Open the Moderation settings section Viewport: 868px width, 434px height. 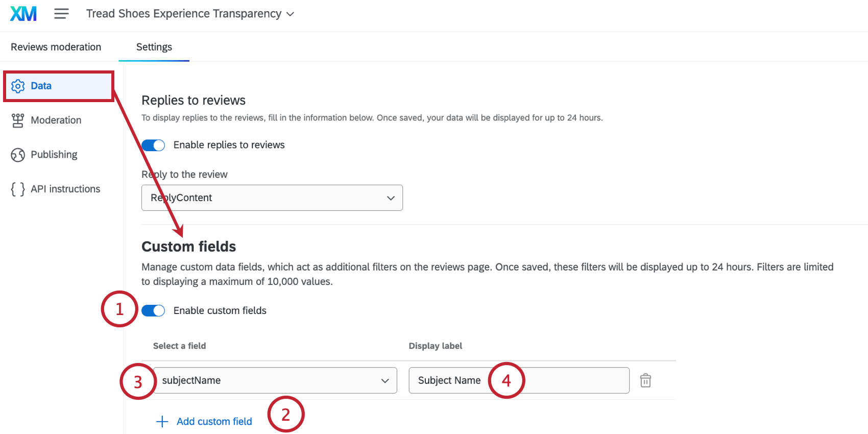[x=56, y=120]
